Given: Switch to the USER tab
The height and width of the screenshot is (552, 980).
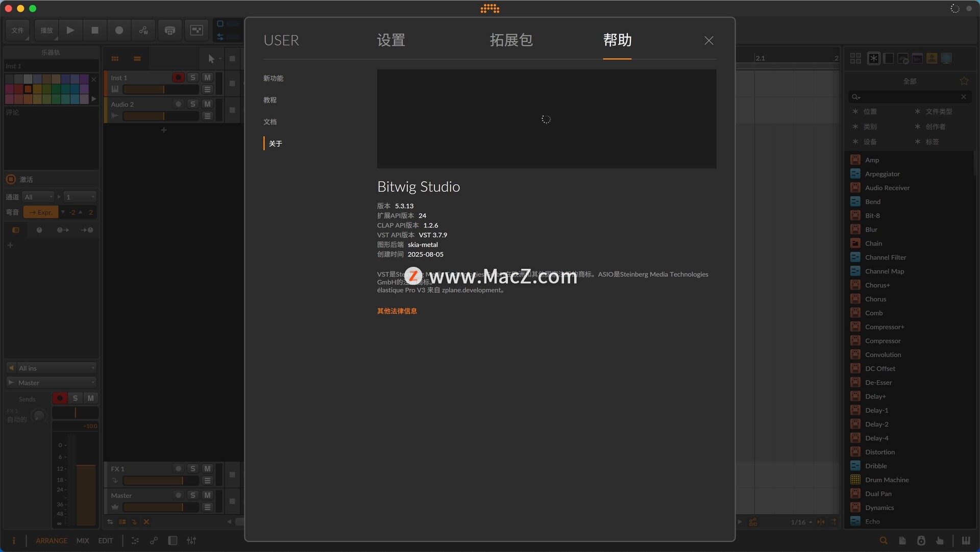Looking at the screenshot, I should (x=281, y=40).
